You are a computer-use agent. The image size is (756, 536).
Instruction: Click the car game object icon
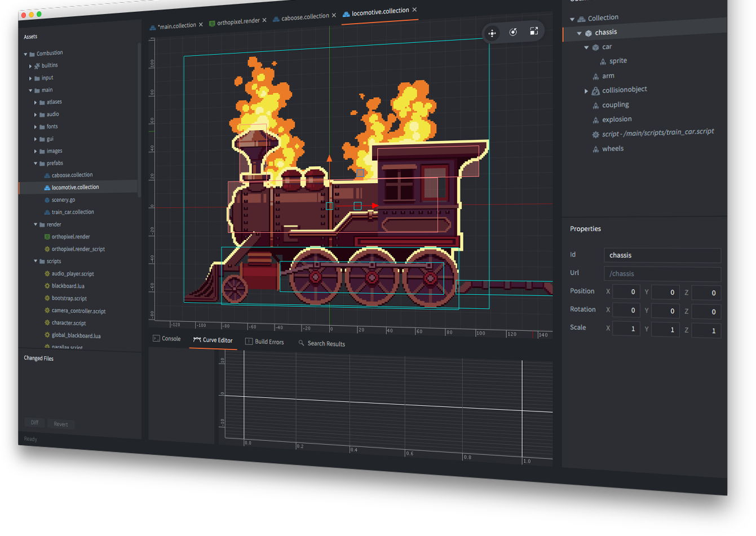point(595,47)
